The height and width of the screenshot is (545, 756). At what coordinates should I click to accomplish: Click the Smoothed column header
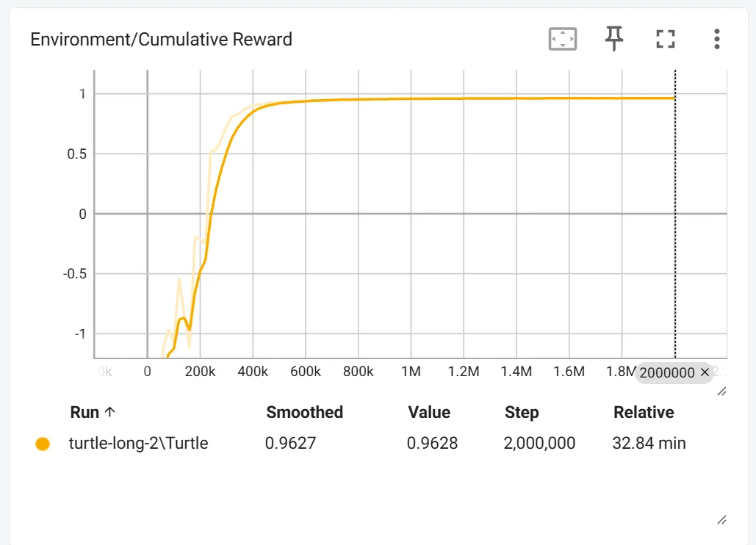click(304, 412)
